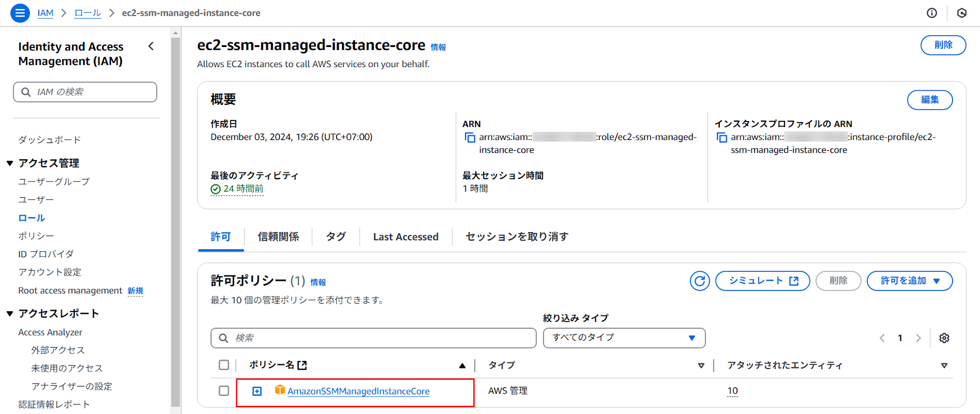The image size is (980, 414).
Task: Open アナライザーの設定 in the sidebar
Action: point(72,387)
